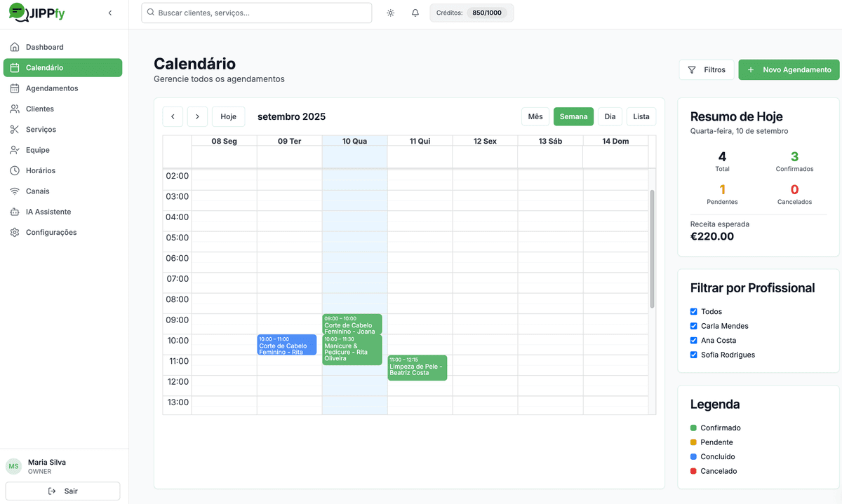842x504 pixels.
Task: Toggle the theme sun icon
Action: pos(390,13)
